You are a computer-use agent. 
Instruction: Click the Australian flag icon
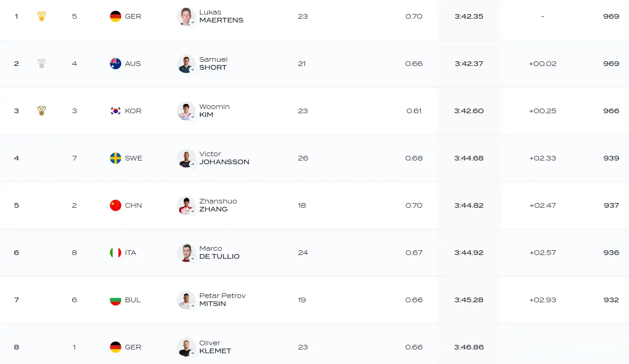[116, 64]
